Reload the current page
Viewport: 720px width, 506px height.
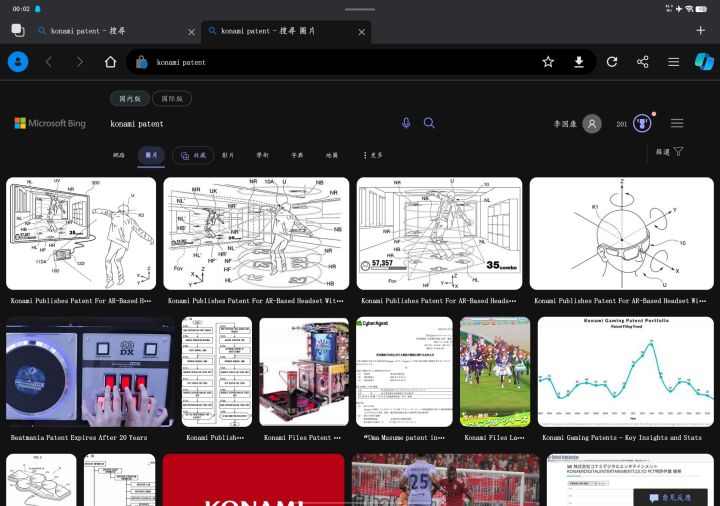[x=612, y=62]
